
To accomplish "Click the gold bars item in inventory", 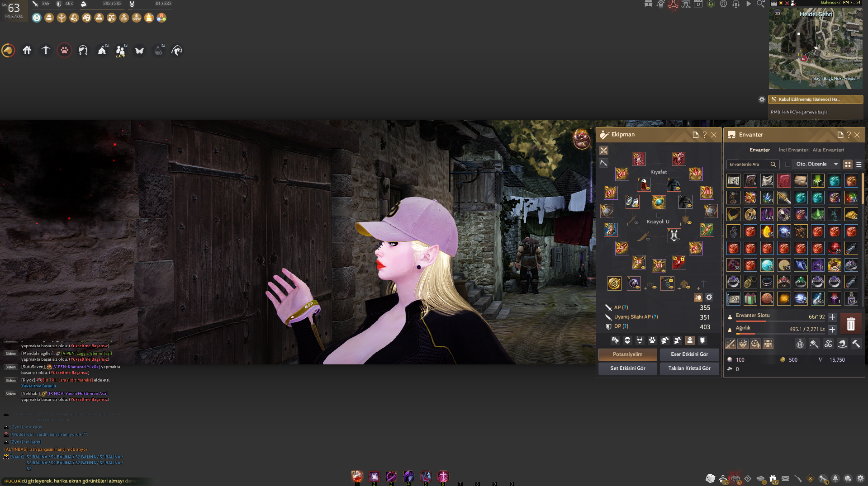I will coord(851,214).
